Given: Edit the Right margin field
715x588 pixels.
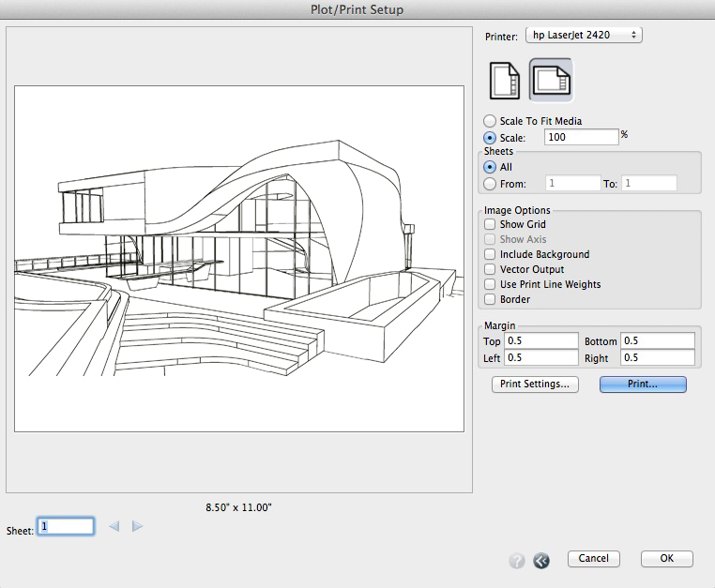Looking at the screenshot, I should pyautogui.click(x=658, y=358).
